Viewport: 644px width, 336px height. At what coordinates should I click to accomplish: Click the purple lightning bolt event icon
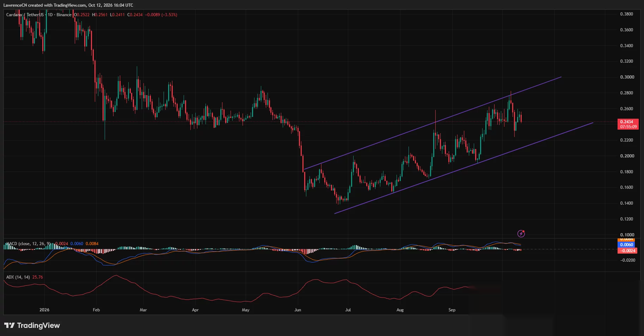coord(521,234)
